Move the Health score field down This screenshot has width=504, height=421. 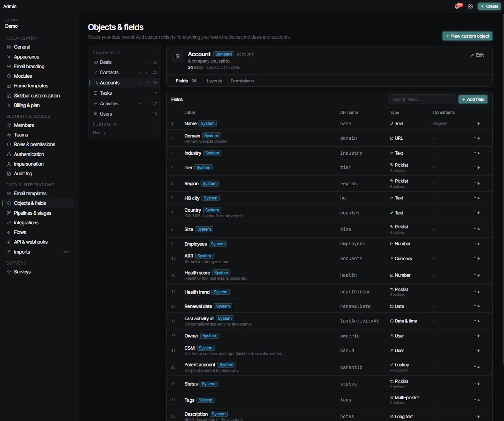click(x=479, y=275)
